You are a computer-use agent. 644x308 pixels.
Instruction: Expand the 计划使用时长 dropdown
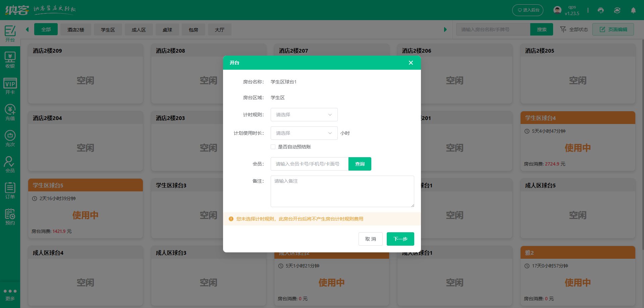point(304,133)
